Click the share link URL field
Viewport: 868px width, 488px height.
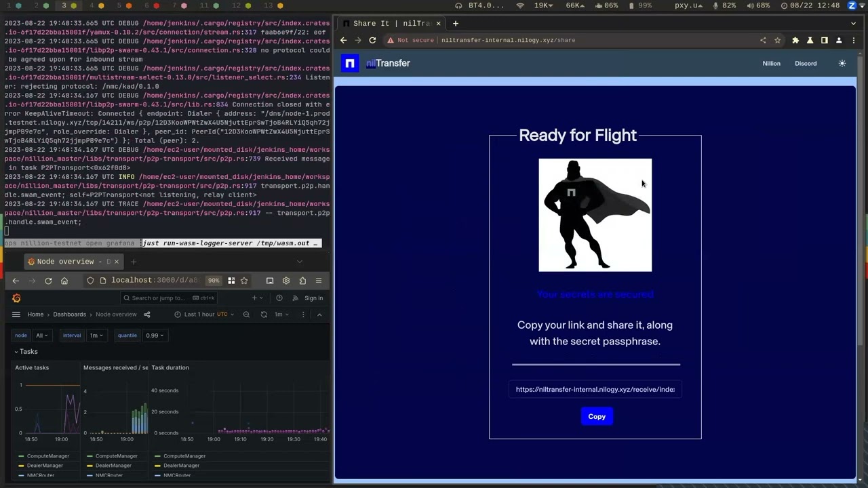[595, 389]
